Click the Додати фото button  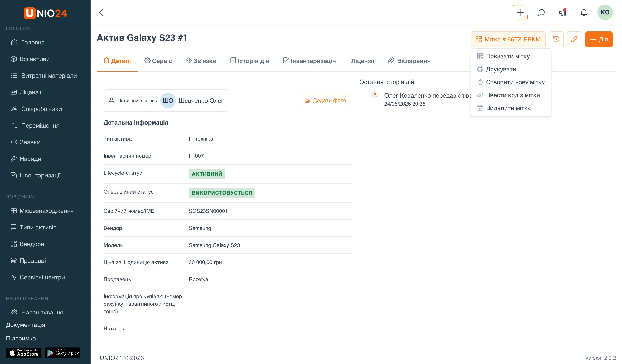click(325, 100)
